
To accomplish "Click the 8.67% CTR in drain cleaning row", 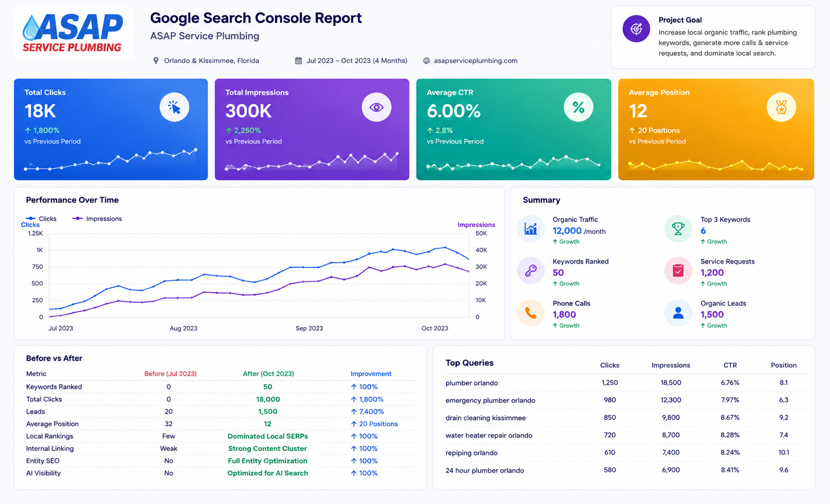I will [730, 417].
